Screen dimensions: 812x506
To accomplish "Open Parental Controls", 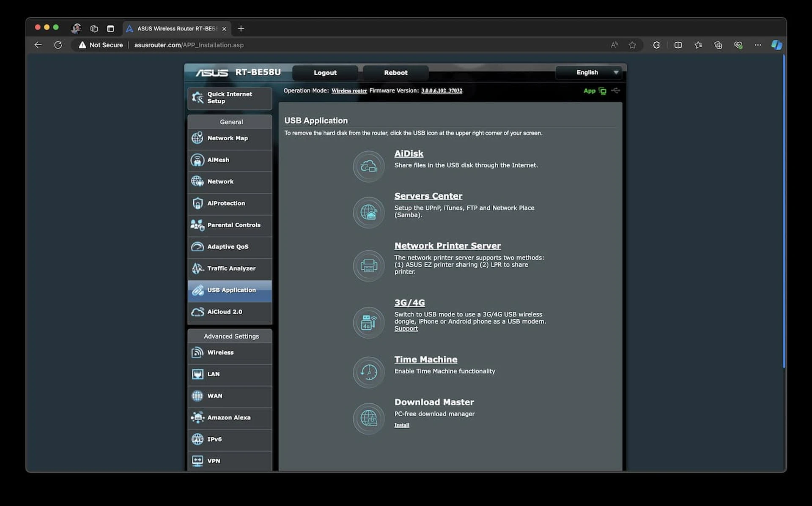I will coord(230,225).
